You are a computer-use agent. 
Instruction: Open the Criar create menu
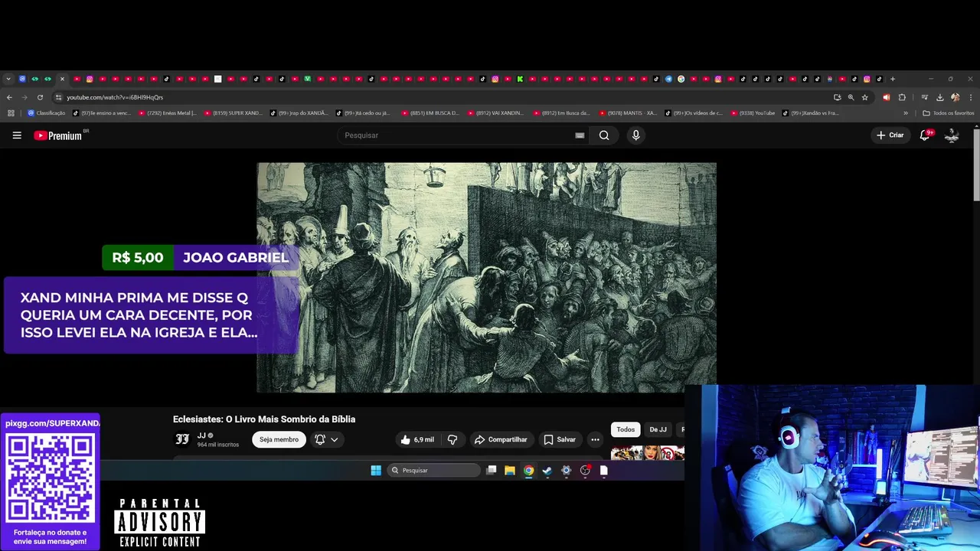tap(890, 135)
